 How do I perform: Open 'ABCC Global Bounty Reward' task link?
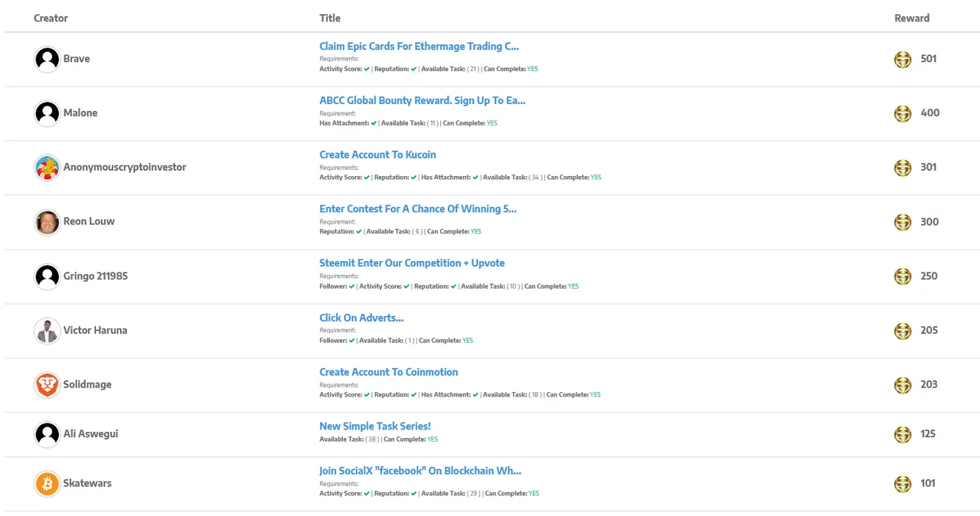click(423, 100)
